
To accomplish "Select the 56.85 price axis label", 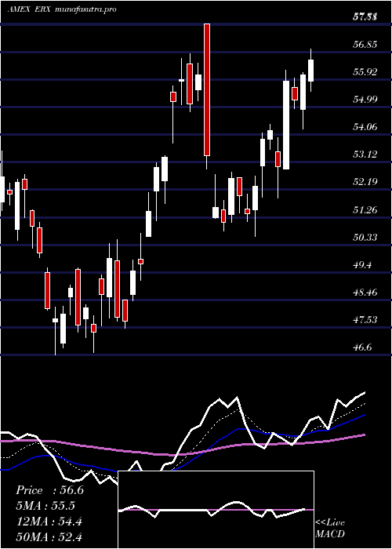I will click(365, 45).
